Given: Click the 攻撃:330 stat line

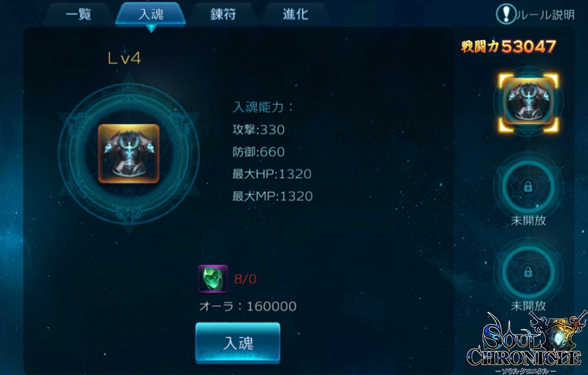Looking at the screenshot, I should click(258, 130).
